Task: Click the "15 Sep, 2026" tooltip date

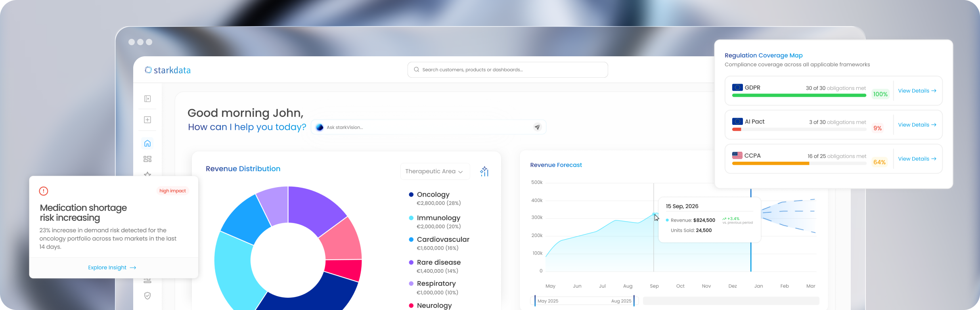Action: [682, 206]
